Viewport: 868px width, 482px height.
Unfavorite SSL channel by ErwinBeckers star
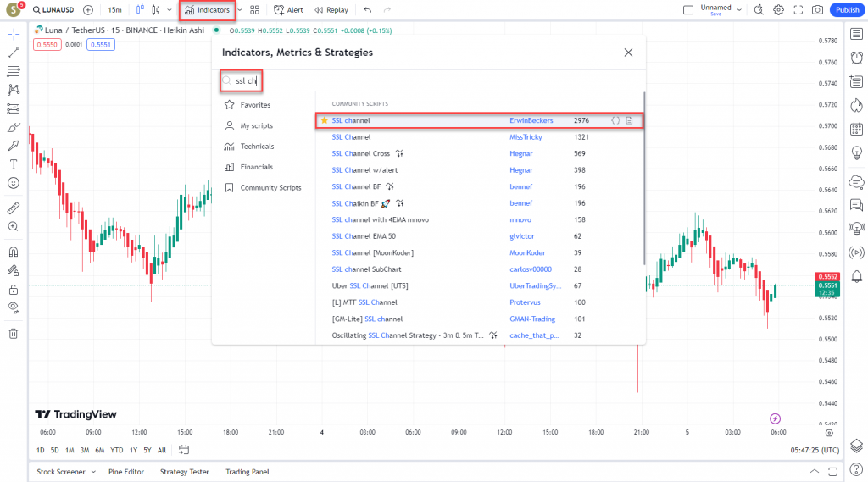[325, 120]
